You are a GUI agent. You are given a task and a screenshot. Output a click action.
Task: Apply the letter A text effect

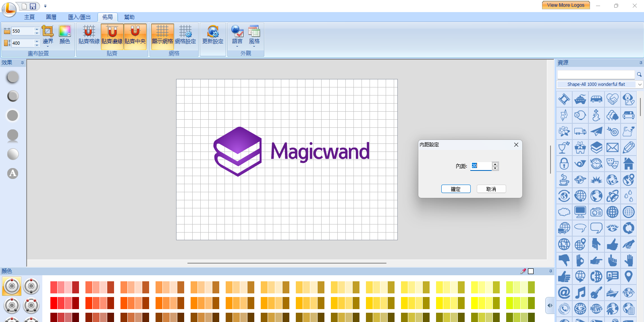coord(13,173)
